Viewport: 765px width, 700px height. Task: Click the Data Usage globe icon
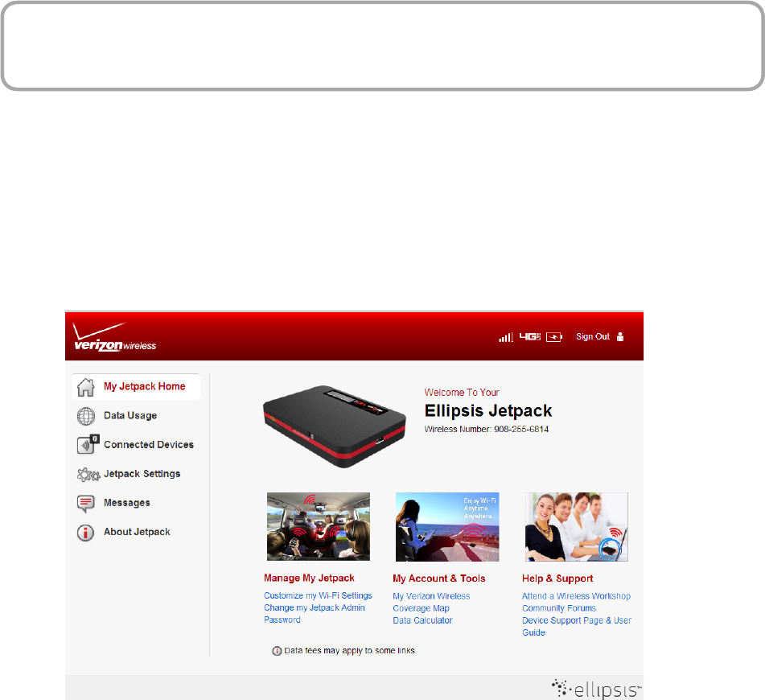coord(86,416)
